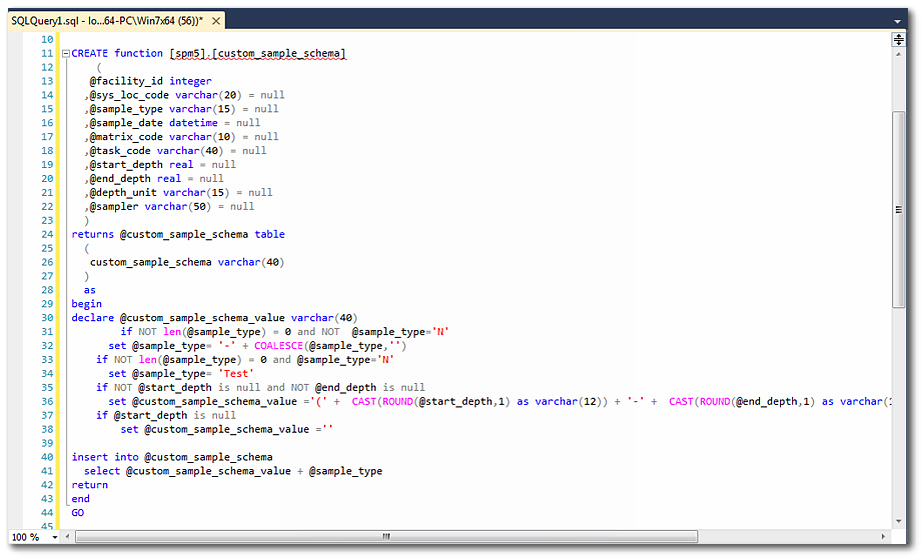Image resolution: width=924 pixels, height=560 pixels.
Task: Collapse the CREATE function code block
Action: click(x=65, y=54)
